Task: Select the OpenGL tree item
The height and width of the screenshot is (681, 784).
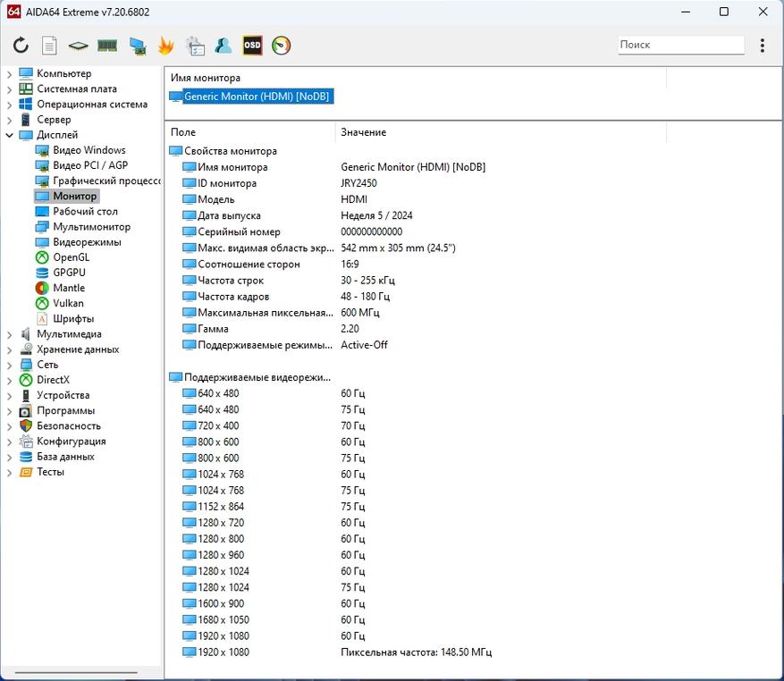Action: click(x=71, y=257)
